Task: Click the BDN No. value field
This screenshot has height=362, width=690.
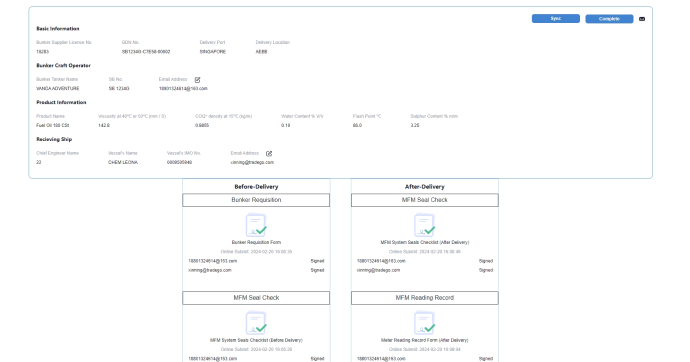Action: pyautogui.click(x=146, y=52)
